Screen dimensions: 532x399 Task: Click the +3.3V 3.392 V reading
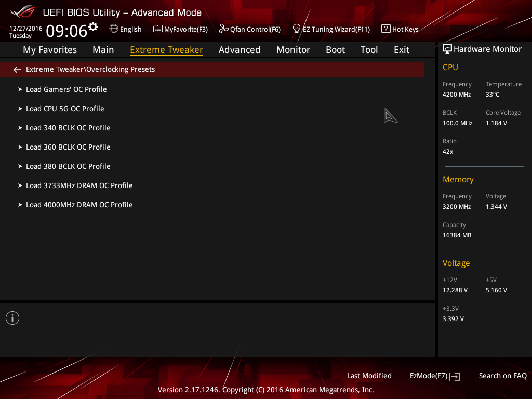tap(453, 319)
